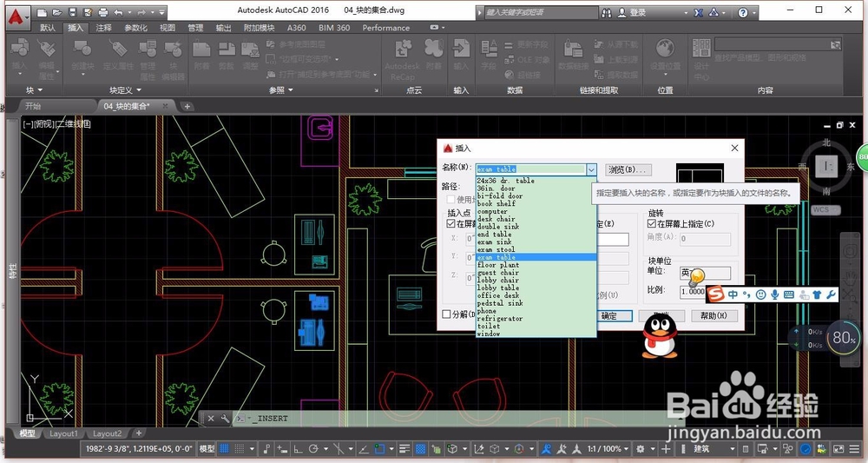The width and height of the screenshot is (868, 463).
Task: Click the pan hand icon in navigation bar
Action: [x=852, y=277]
